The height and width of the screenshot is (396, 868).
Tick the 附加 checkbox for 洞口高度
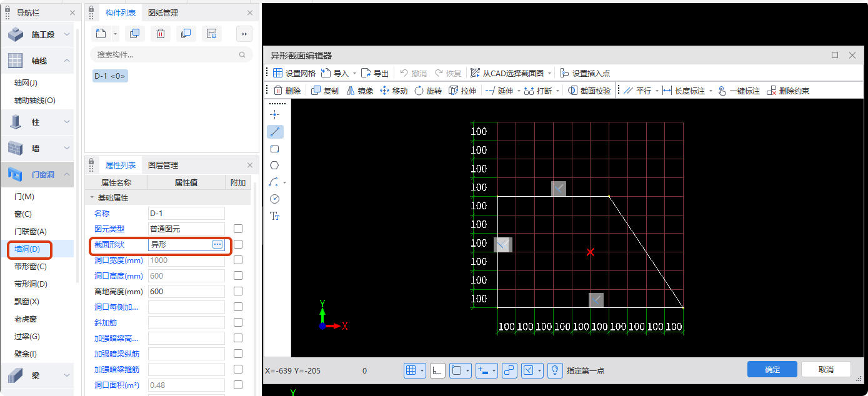coord(238,275)
